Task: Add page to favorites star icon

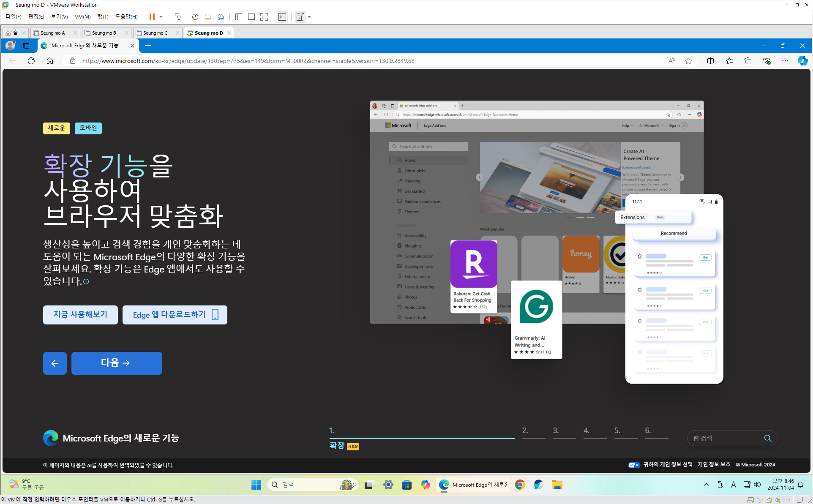Action: 688,61
